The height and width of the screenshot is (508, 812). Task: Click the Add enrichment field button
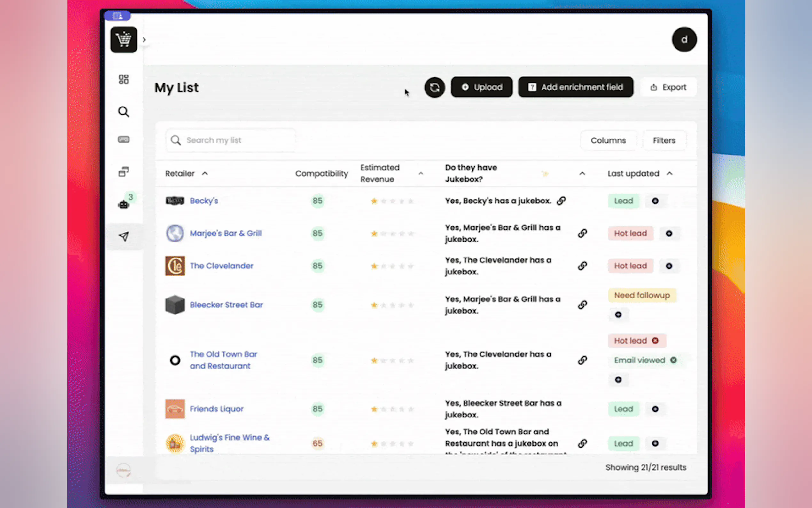tap(575, 87)
